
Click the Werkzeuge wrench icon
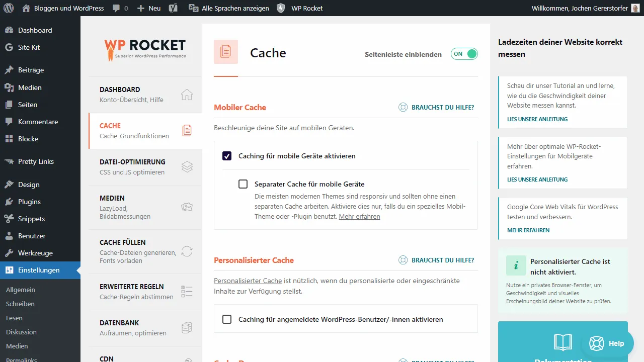pos(9,253)
